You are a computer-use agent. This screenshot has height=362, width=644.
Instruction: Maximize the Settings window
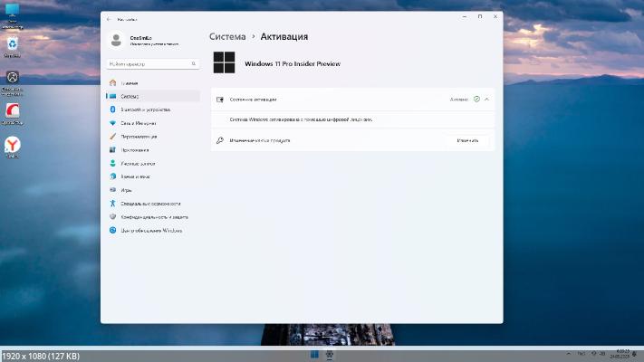click(480, 17)
